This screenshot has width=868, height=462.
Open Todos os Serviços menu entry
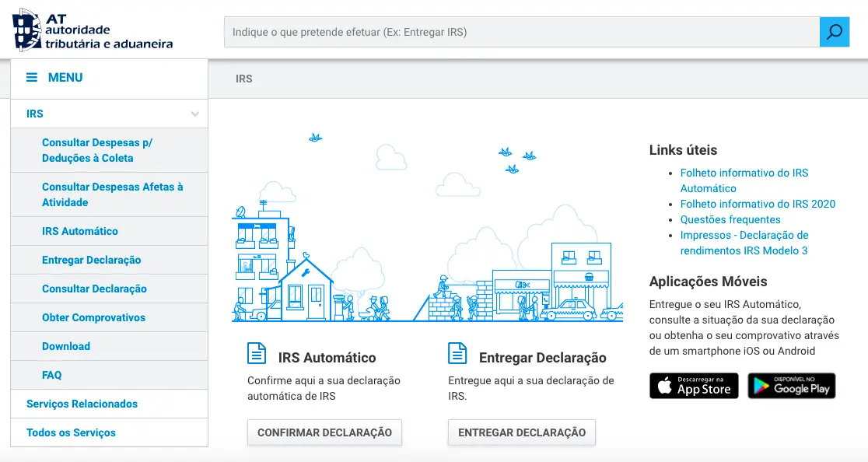(71, 432)
